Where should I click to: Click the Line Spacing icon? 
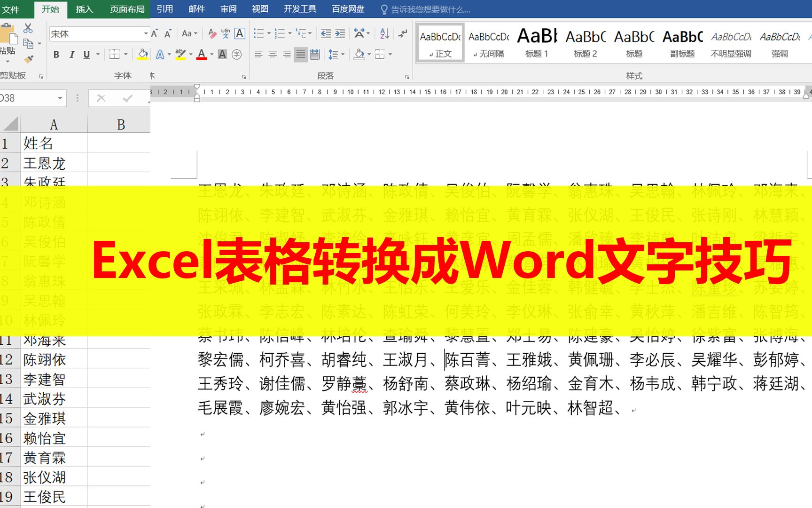(x=333, y=55)
